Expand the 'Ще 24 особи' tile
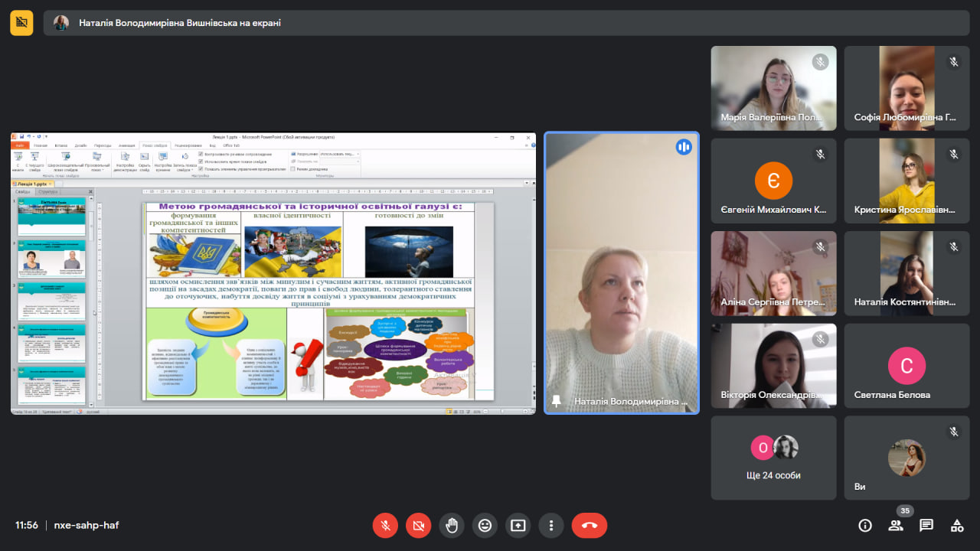980x551 pixels. [773, 458]
